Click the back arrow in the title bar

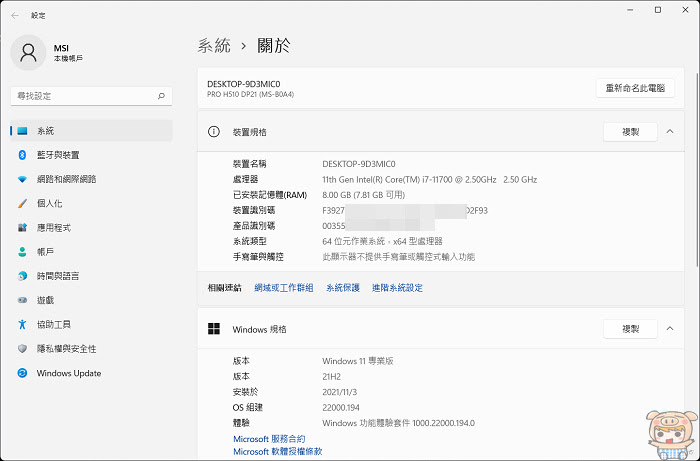[15, 16]
